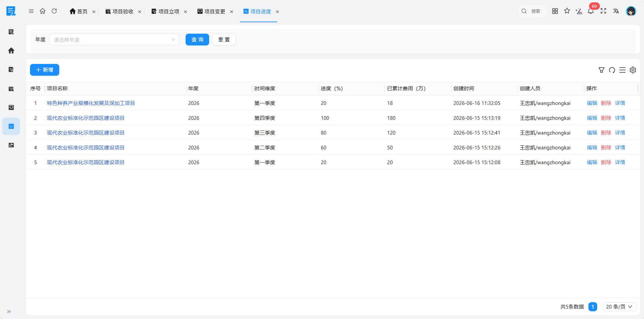Screen dimensions: 644x319
Task: Switch to the 项目验收 tab
Action: click(x=120, y=11)
